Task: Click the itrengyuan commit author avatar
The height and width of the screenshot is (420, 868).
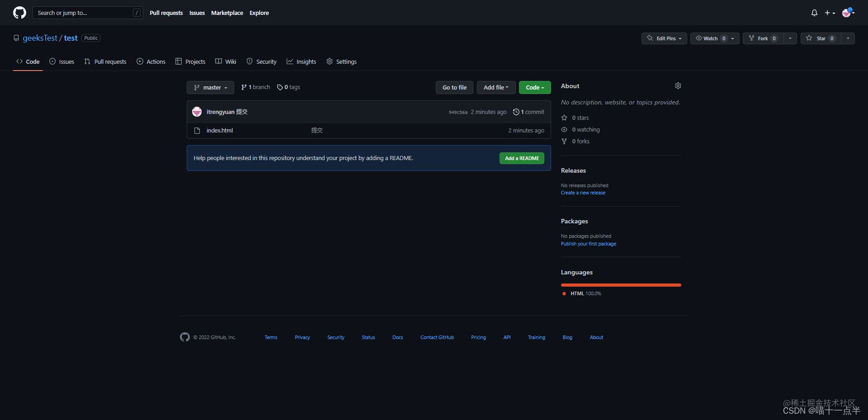Action: (197, 112)
